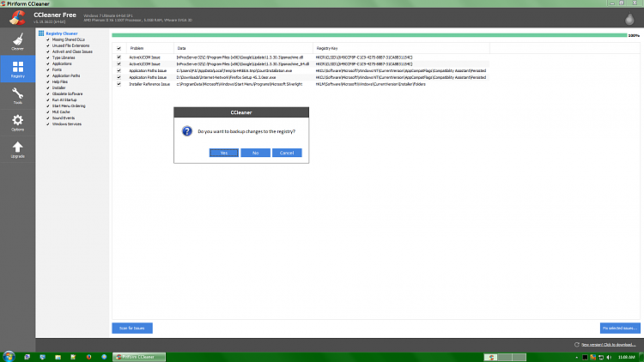This screenshot has height=362, width=644.
Task: Select the Applications list item label
Action: pos(62,64)
